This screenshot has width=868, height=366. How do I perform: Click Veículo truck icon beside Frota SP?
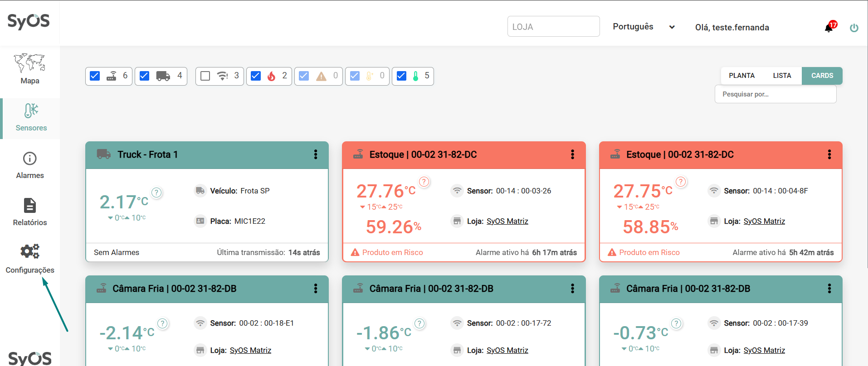click(x=200, y=191)
